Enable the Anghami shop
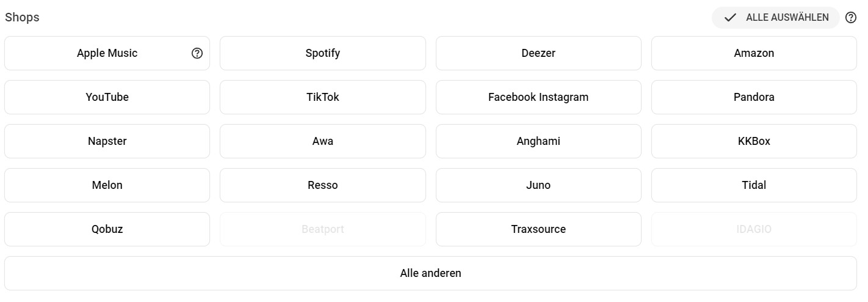This screenshot has height=302, width=868. 538,141
